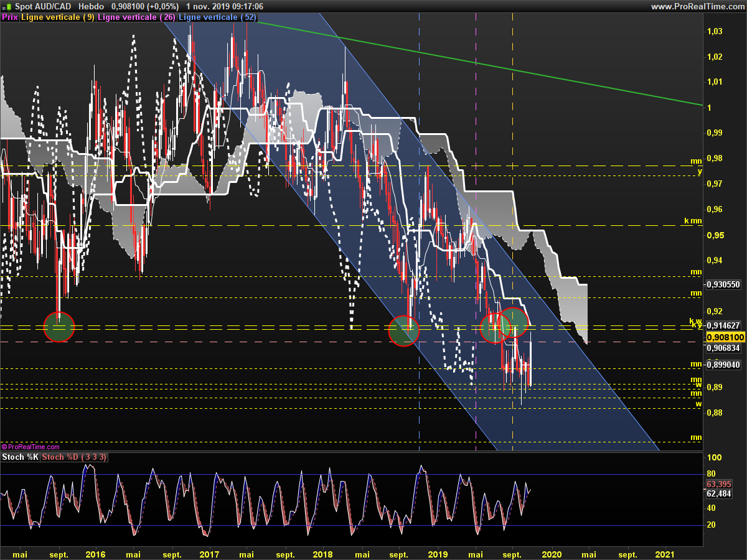Click the green circle marker above sept. 2015
This screenshot has width=747, height=560.
coord(59,327)
